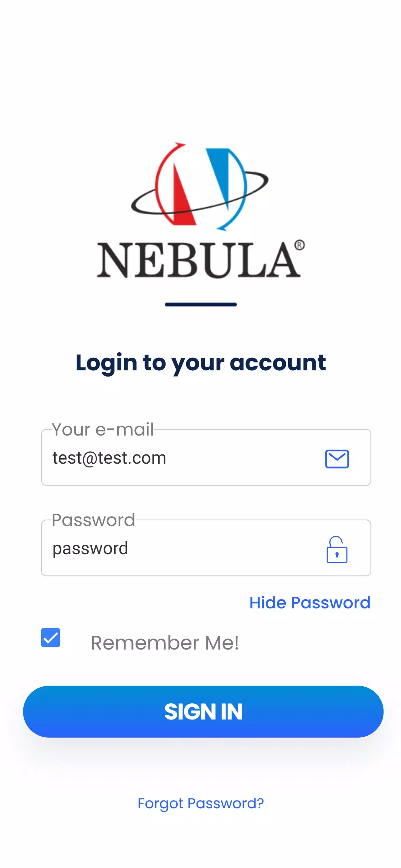Viewport: 401px width, 868px height.
Task: Place cursor in the typed 'password' text
Action: point(90,549)
